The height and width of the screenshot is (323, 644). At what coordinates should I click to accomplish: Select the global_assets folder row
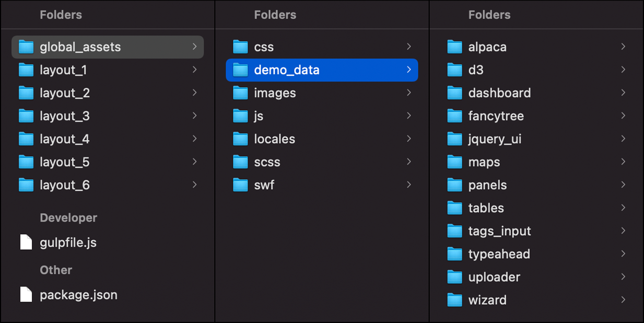[108, 47]
